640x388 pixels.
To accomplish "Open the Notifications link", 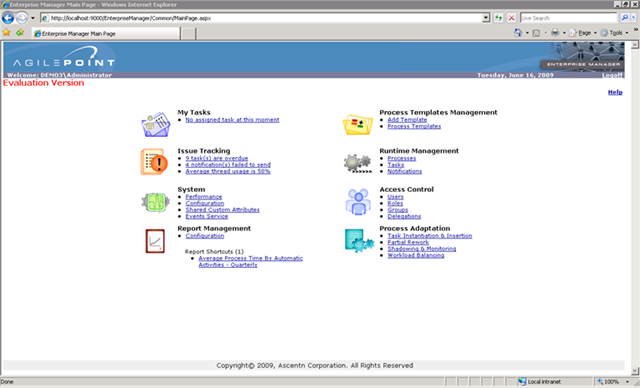I will coord(404,171).
